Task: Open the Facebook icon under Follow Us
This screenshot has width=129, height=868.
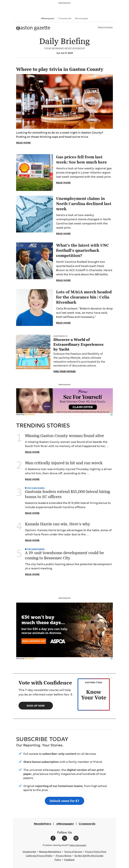Action: (x=53, y=838)
